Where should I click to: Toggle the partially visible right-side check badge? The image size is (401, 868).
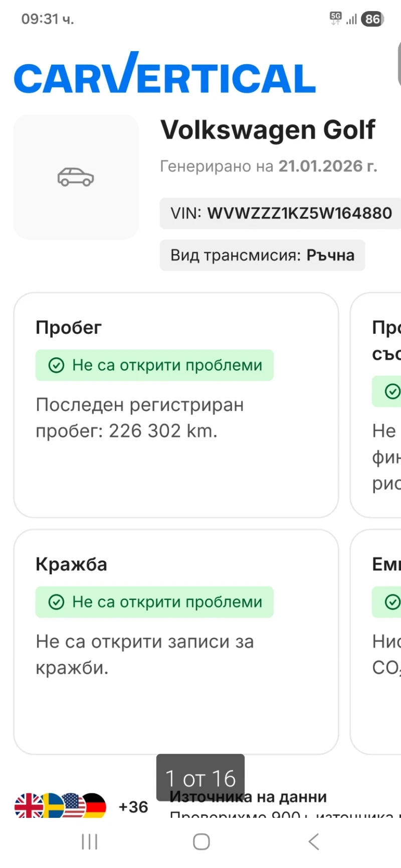click(x=391, y=391)
